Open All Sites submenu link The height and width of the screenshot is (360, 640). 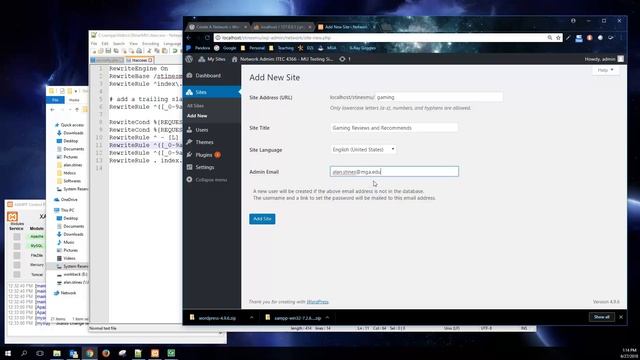click(x=195, y=106)
